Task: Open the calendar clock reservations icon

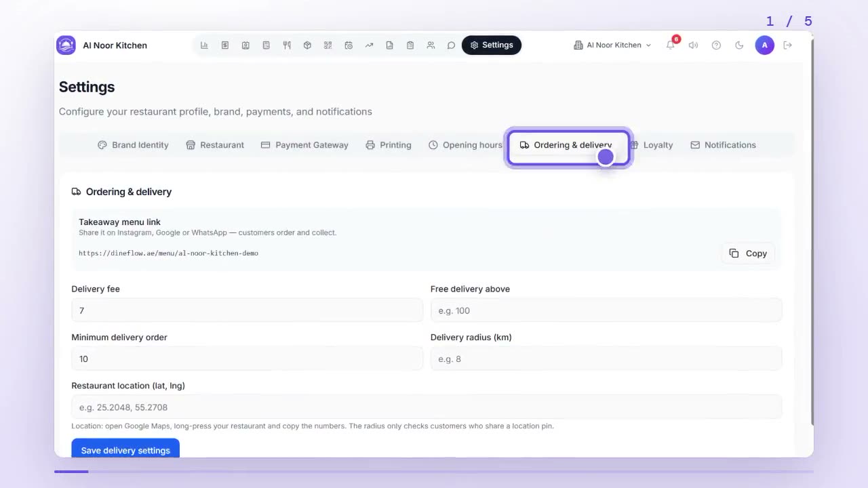Action: (x=349, y=45)
